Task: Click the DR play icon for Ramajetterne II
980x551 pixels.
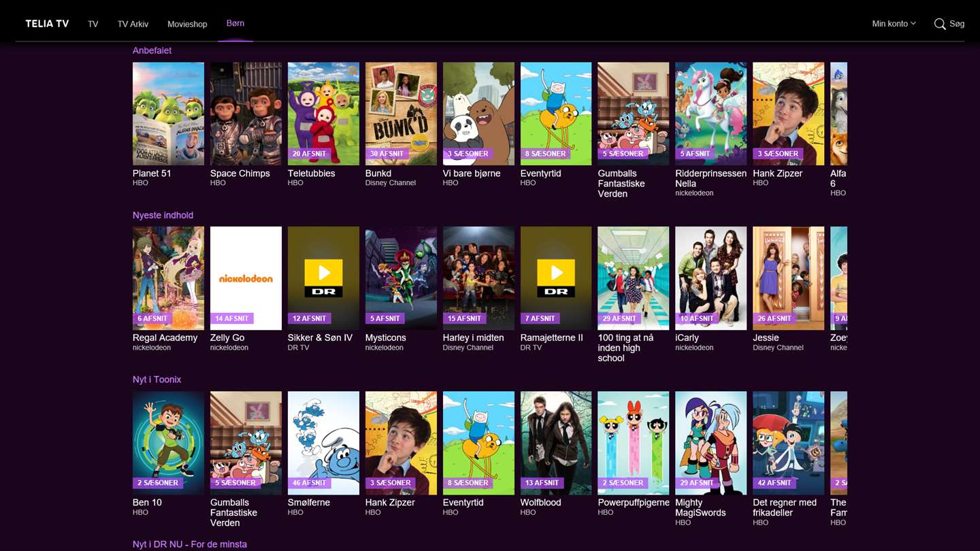Action: [556, 279]
